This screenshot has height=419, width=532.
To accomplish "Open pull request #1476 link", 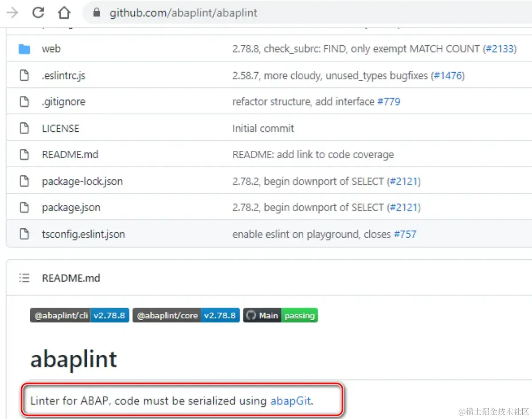I will click(448, 75).
